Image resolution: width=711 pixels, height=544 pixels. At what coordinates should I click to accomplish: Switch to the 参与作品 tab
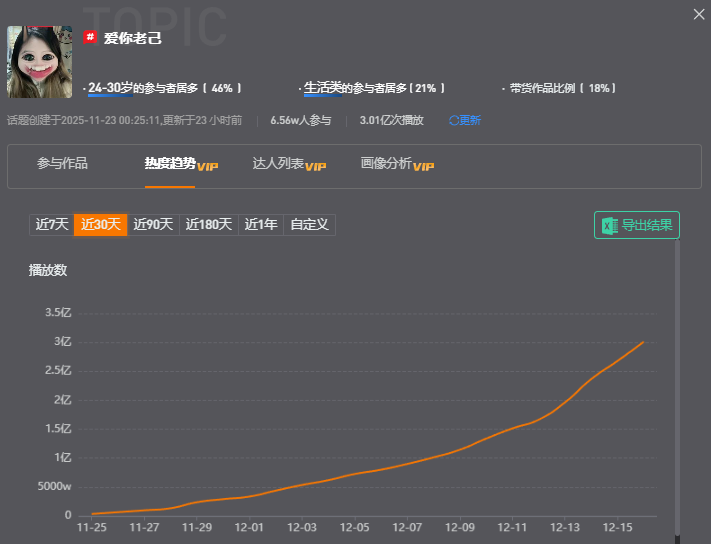[x=62, y=164]
